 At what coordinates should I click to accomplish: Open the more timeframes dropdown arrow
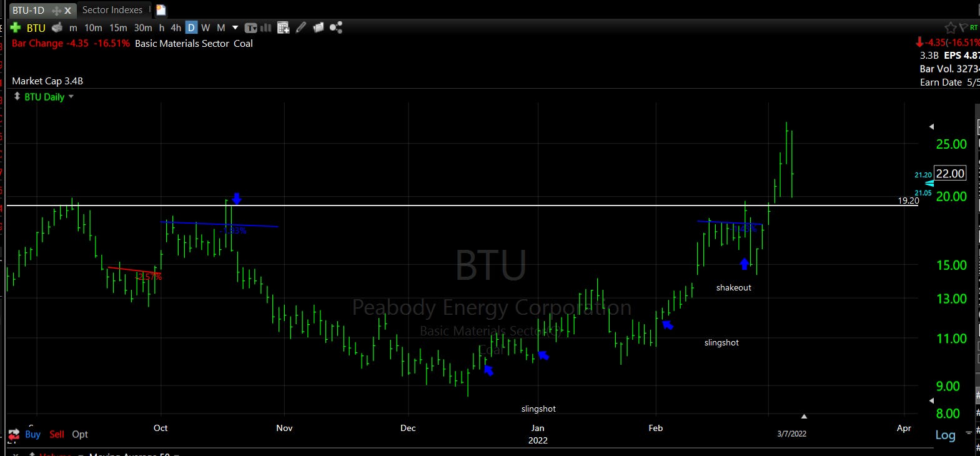click(x=235, y=27)
